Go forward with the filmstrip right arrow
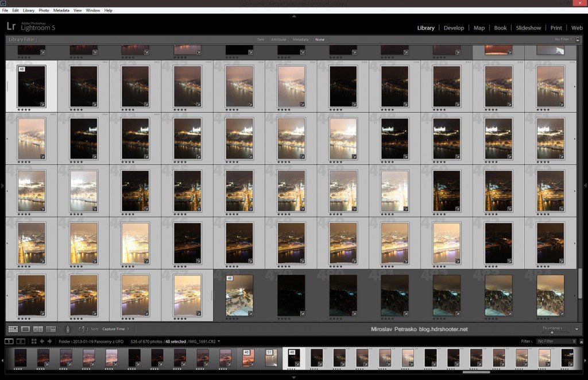 pos(50,341)
